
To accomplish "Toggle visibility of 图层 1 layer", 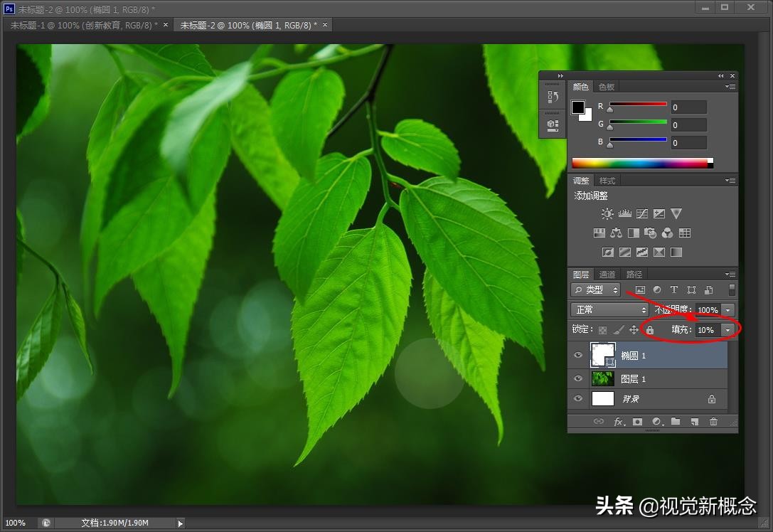I will pos(578,378).
